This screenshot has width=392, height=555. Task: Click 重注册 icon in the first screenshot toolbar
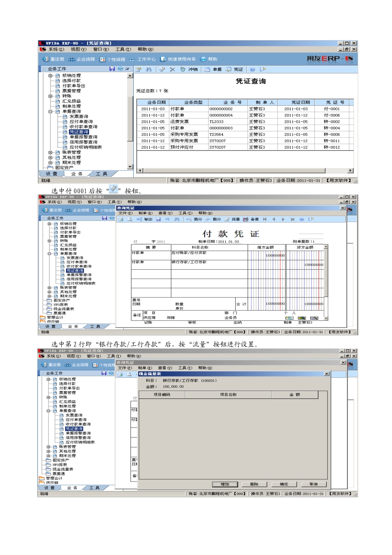pyautogui.click(x=45, y=59)
